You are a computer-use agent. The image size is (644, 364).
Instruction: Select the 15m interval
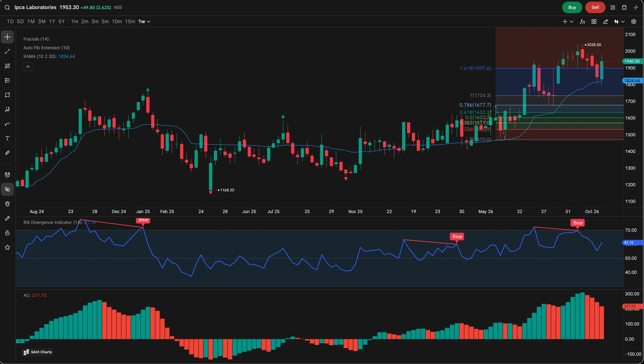(x=130, y=21)
